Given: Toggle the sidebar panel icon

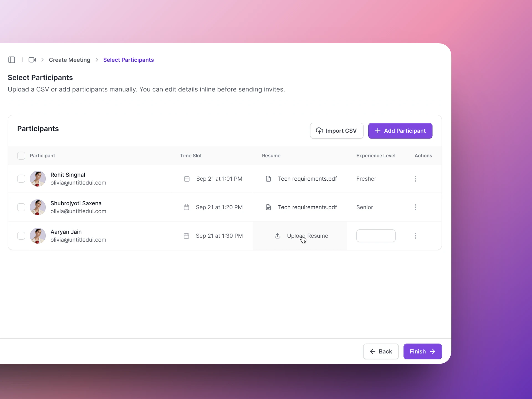Looking at the screenshot, I should click(x=12, y=60).
